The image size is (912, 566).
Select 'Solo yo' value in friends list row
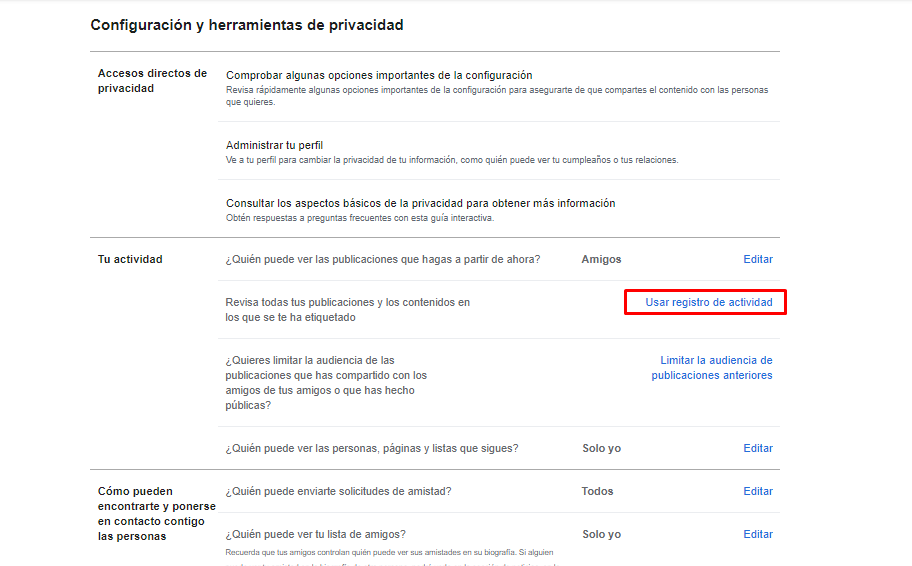[601, 534]
